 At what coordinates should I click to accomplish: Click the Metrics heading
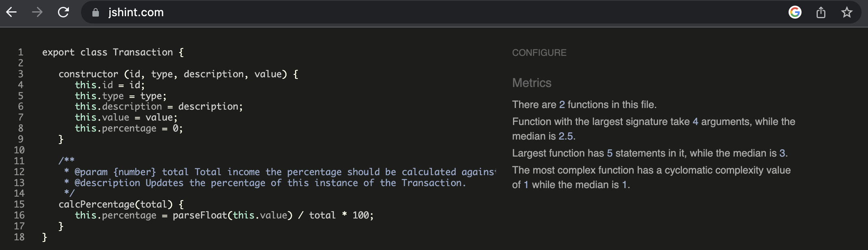tap(532, 83)
